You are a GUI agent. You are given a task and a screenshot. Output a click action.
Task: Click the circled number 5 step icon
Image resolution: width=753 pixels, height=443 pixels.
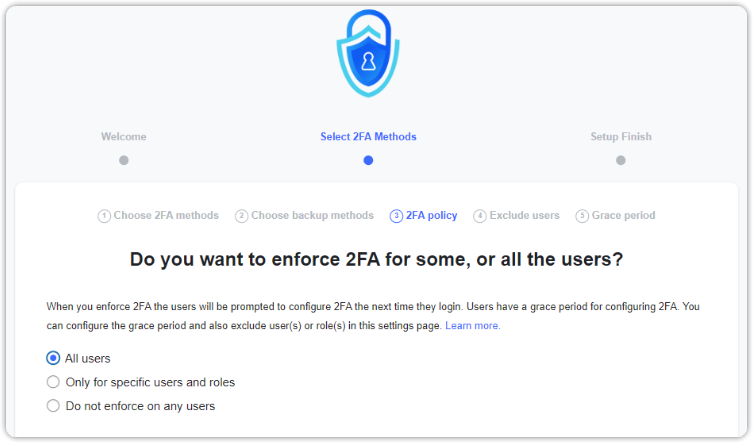click(582, 216)
